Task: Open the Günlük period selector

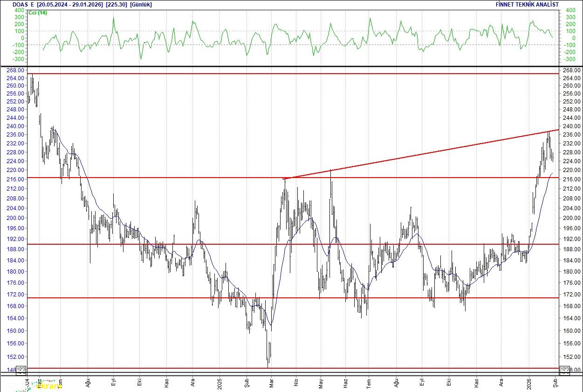Action: pos(141,5)
